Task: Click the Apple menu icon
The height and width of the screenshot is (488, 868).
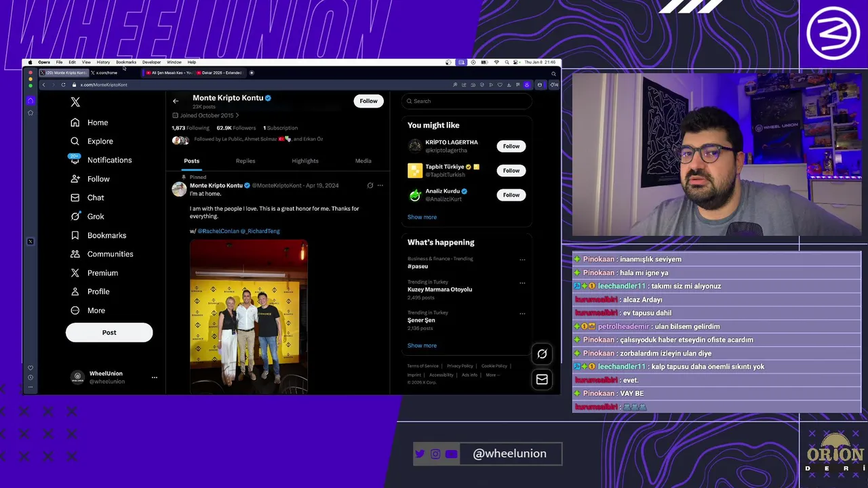Action: (x=30, y=62)
